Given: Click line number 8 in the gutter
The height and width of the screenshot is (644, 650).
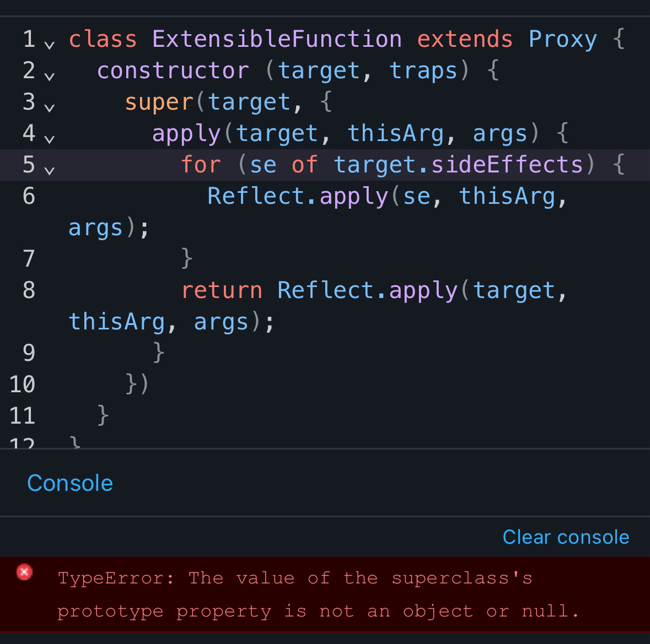Looking at the screenshot, I should tap(29, 290).
